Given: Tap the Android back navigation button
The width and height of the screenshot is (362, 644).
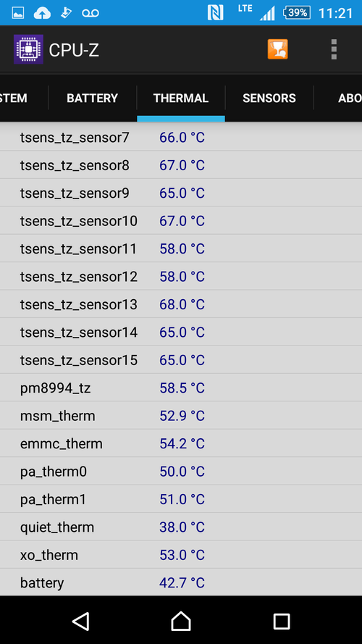Looking at the screenshot, I should [x=81, y=621].
